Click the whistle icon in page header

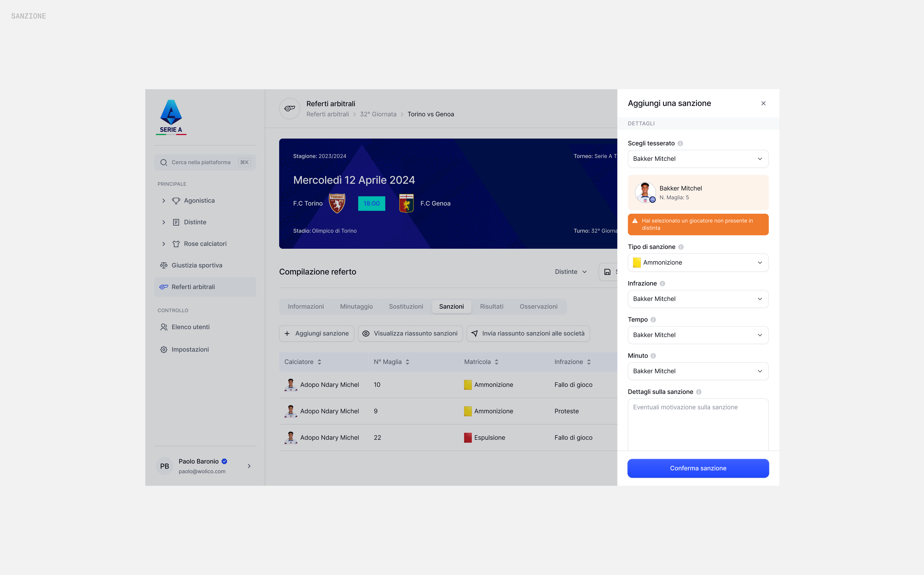pyautogui.click(x=290, y=108)
